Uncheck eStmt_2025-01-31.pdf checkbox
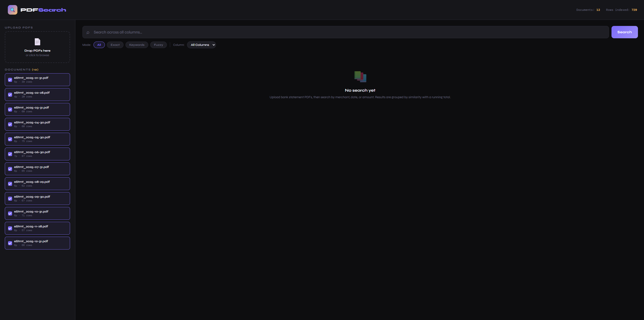This screenshot has width=644, height=320. pos(10,80)
